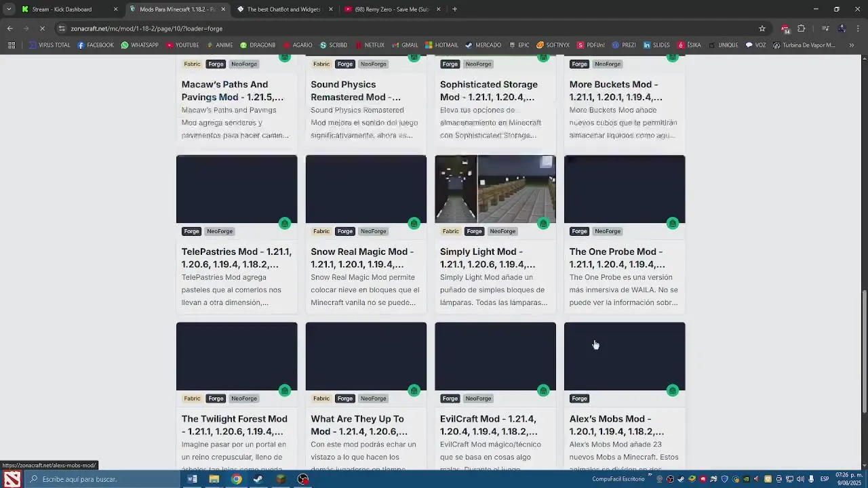This screenshot has width=868, height=488.
Task: Click green badge on Alex's Mobs card
Action: click(673, 390)
